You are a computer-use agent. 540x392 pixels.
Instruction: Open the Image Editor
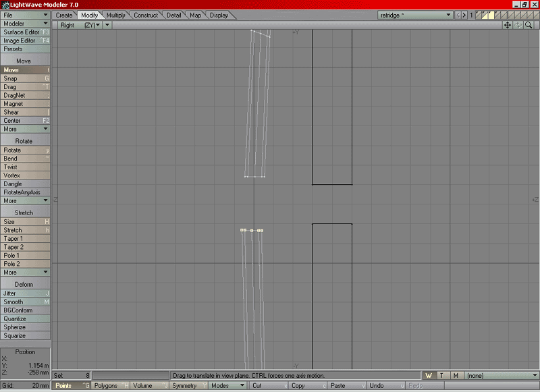[x=25, y=40]
